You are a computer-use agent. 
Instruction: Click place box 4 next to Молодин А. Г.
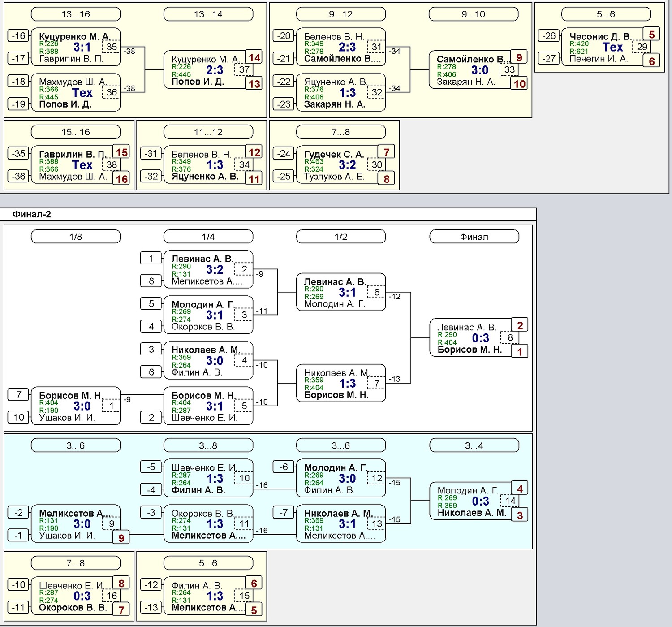point(520,489)
